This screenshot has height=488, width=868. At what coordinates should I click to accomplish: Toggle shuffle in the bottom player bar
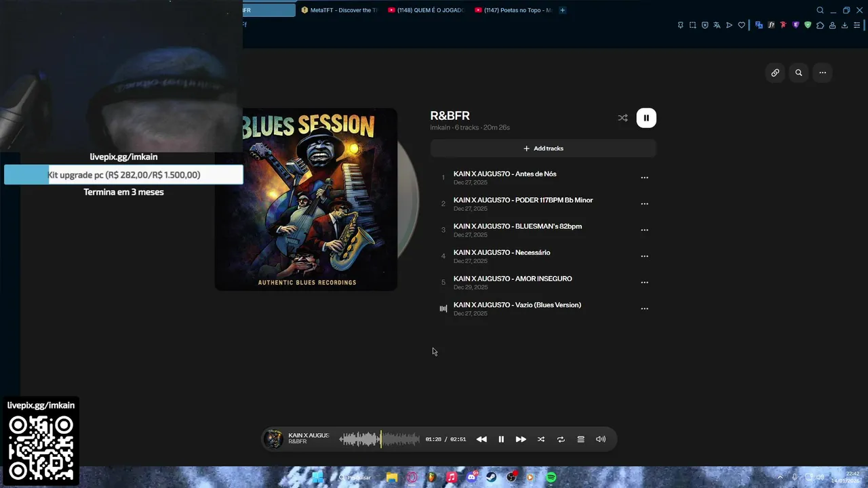point(541,439)
